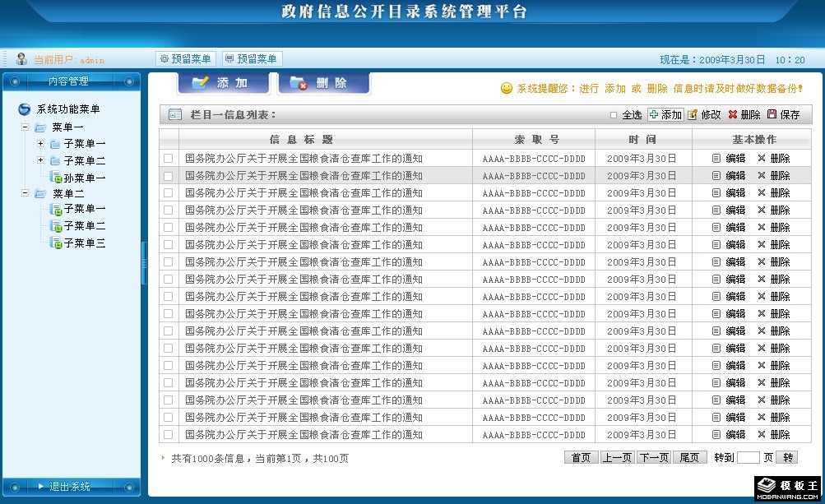
Task: Select 子菜单三 in the tree
Action: [x=84, y=243]
